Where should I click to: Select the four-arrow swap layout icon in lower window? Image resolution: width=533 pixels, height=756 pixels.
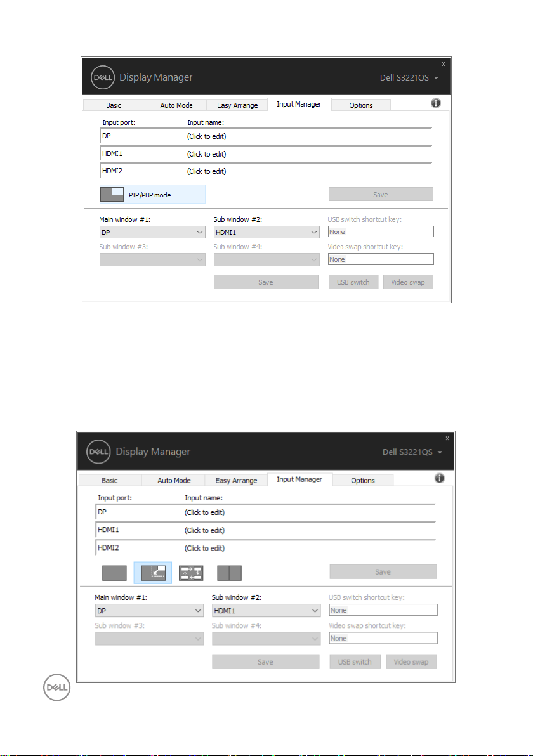pyautogui.click(x=191, y=573)
